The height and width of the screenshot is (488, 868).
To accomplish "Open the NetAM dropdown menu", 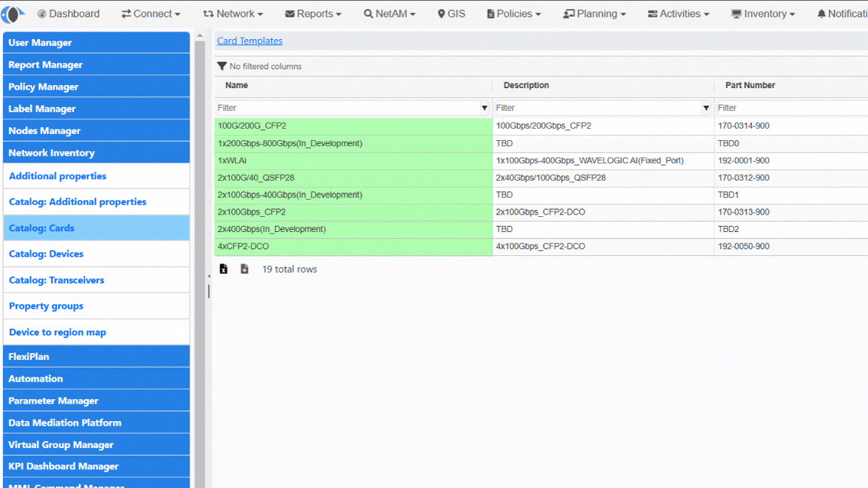I will coord(389,14).
